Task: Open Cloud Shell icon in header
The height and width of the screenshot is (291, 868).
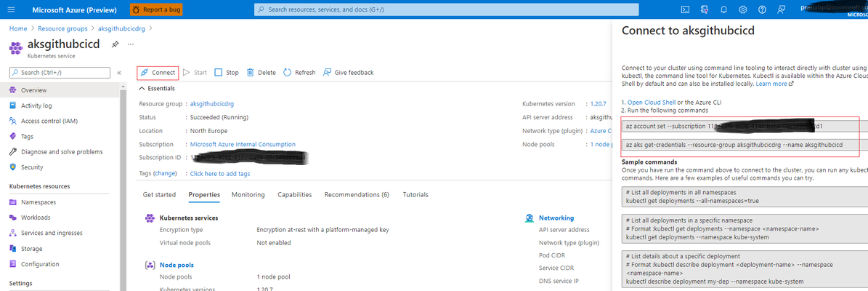Action: 686,9
